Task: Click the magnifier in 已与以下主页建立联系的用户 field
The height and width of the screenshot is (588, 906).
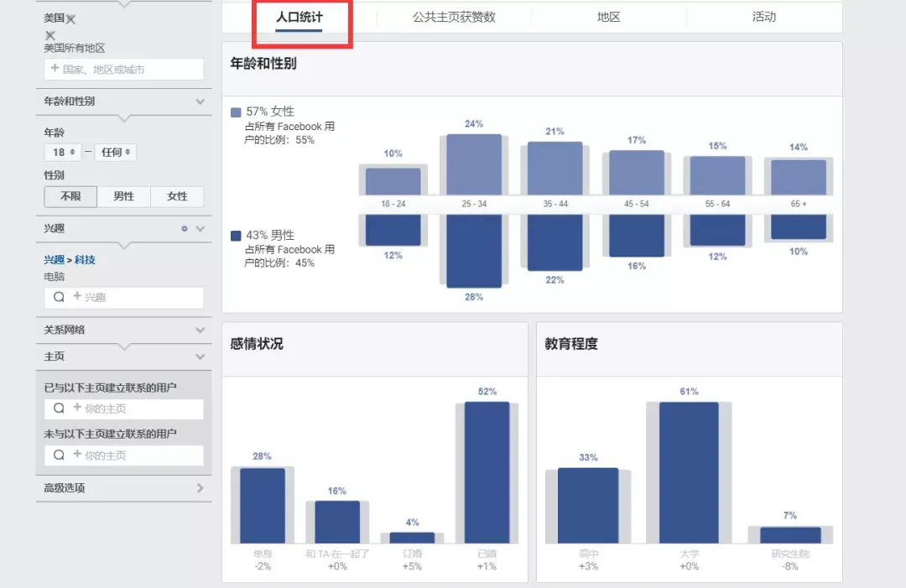Action: click(59, 408)
